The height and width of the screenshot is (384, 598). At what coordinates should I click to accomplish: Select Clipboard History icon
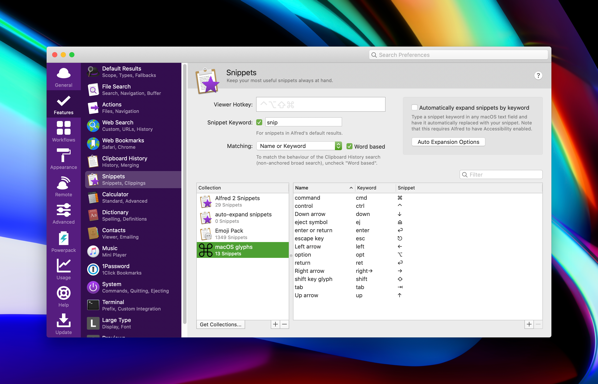[x=93, y=161]
